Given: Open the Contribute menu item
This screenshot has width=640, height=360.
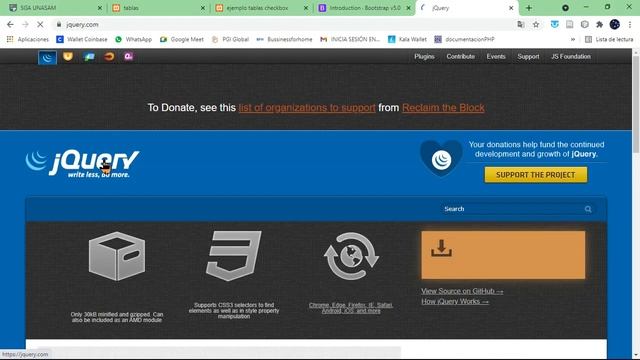Looking at the screenshot, I should coord(460,56).
